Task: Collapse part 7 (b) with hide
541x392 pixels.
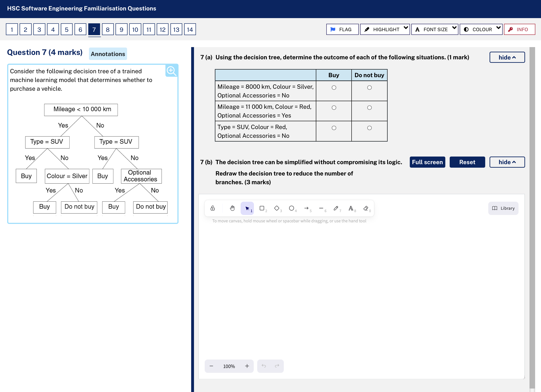Action: click(x=507, y=162)
